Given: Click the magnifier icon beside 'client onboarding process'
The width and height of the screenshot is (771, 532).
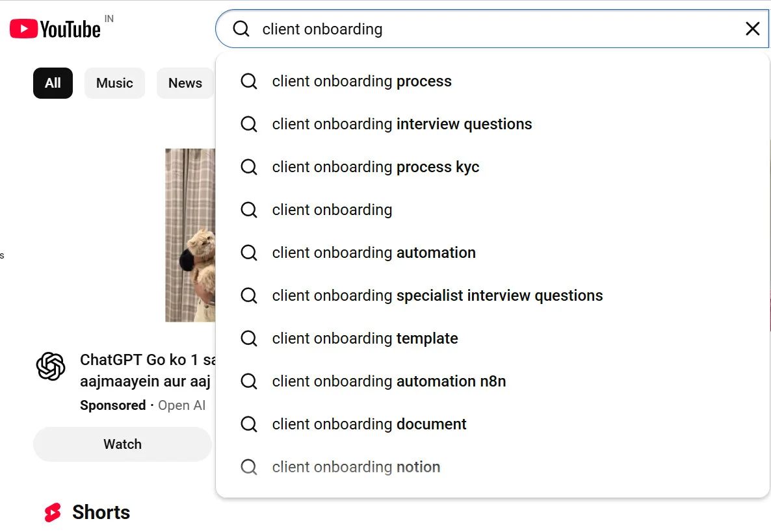Looking at the screenshot, I should coord(249,81).
